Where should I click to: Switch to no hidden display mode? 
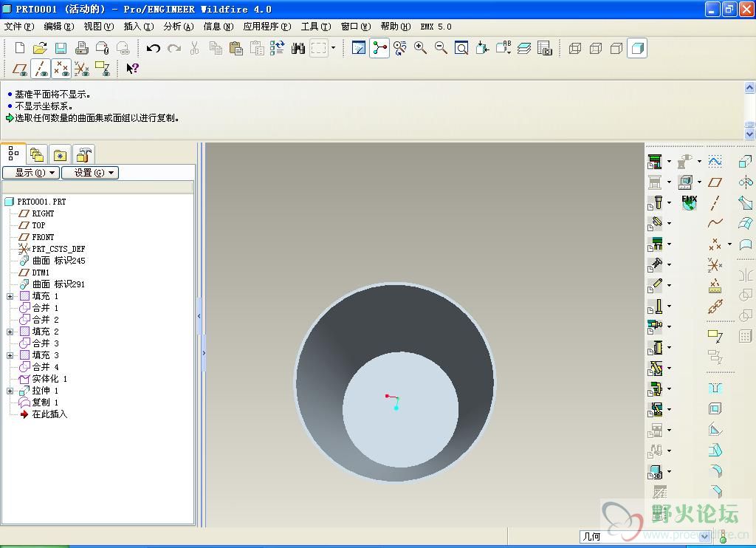tap(616, 48)
